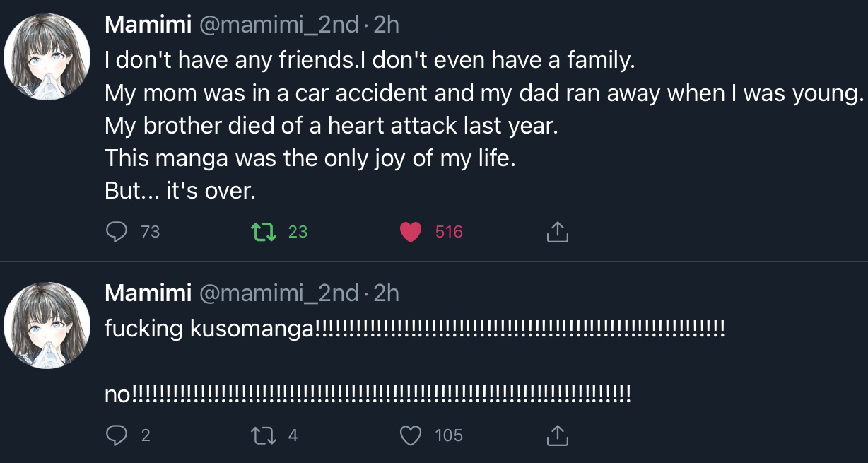Click @mamimi_2nd handle on the first tweet
Screen dimensions: 868x463
coord(279,25)
